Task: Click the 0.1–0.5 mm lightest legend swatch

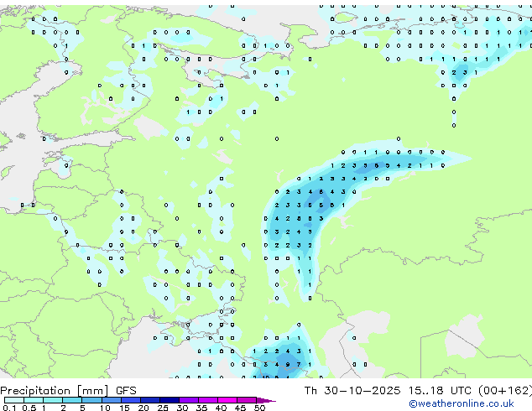Action: tap(14, 400)
